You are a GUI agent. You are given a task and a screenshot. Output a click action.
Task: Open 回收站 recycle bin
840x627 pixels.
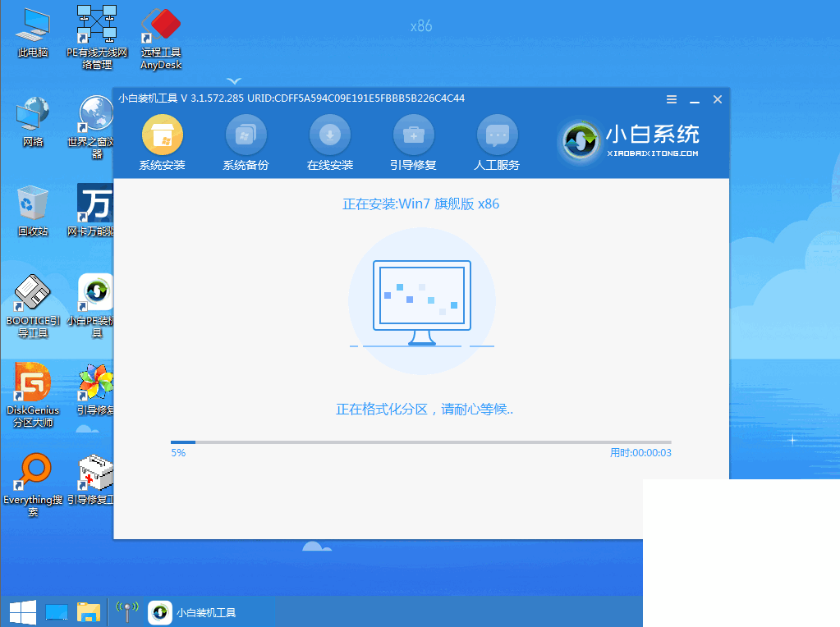point(33,211)
